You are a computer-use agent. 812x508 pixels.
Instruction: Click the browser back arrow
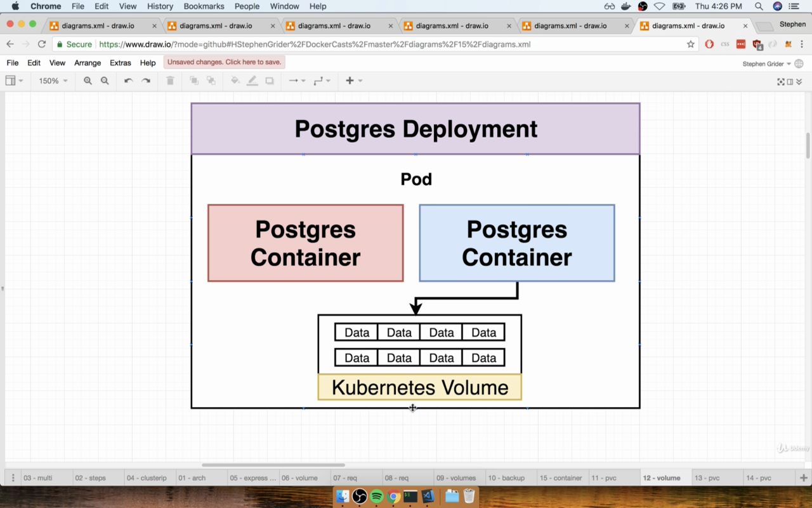click(10, 44)
